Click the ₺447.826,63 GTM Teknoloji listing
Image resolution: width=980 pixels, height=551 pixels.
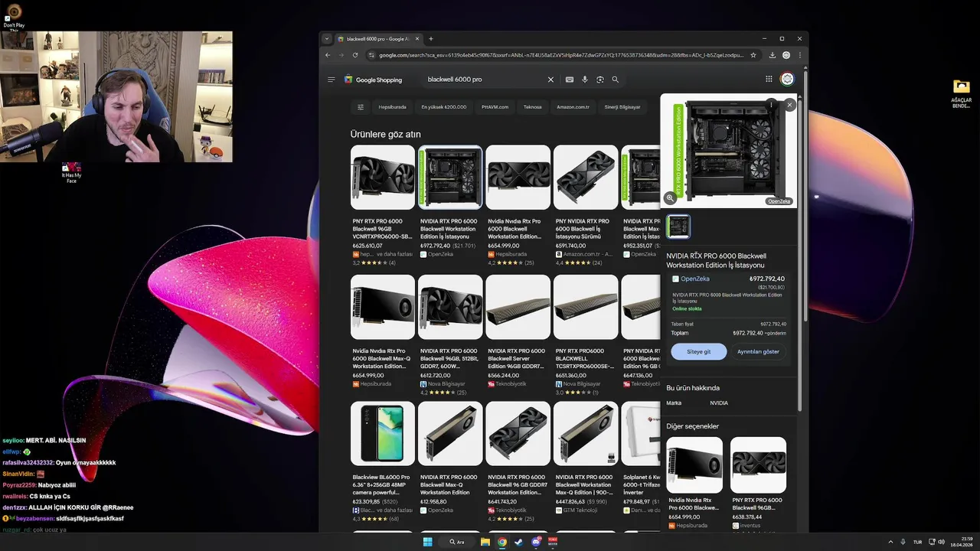coord(586,458)
